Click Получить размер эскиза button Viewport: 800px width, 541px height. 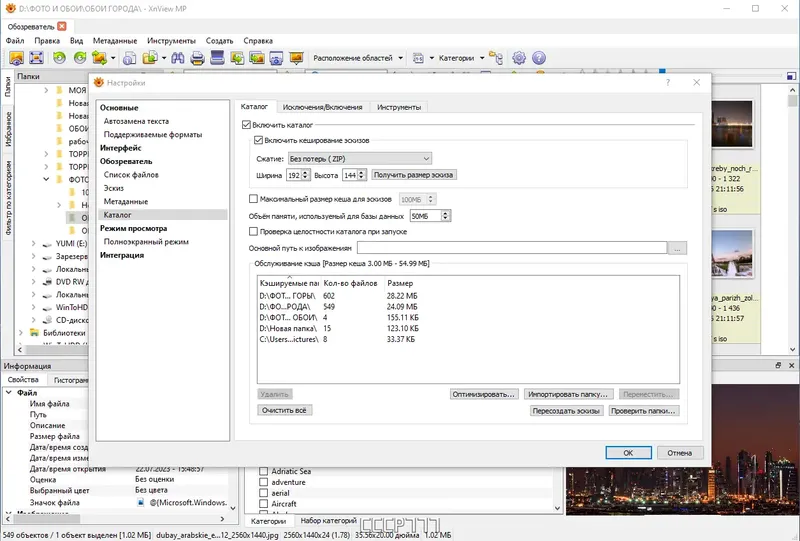[x=413, y=175]
